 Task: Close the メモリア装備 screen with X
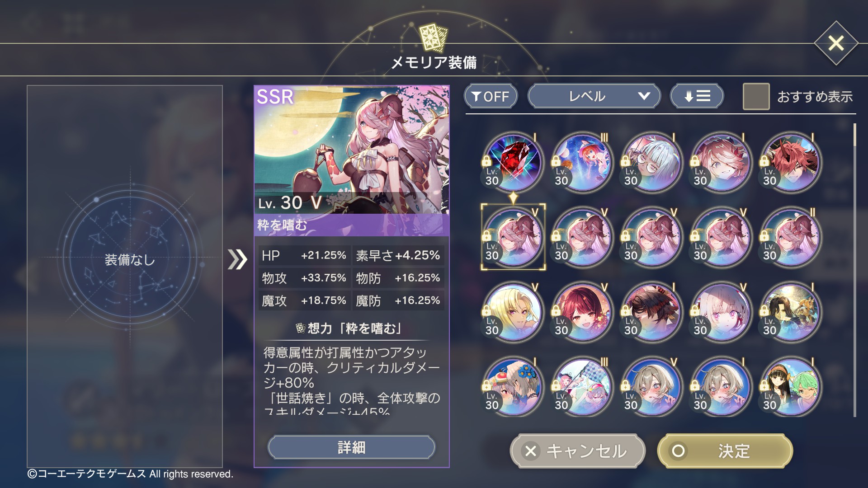pyautogui.click(x=836, y=43)
